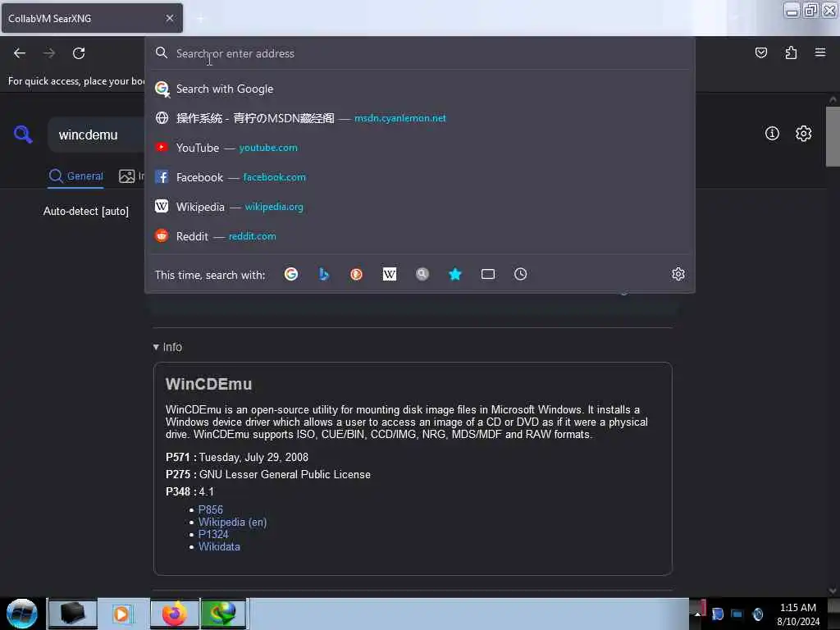
Task: Open the Pocket save icon
Action: pos(760,52)
